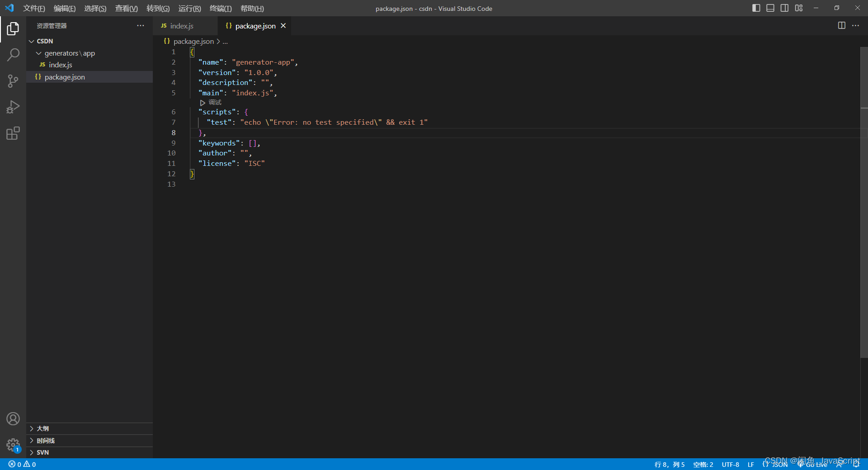868x470 pixels.
Task: Open the 编辑(E) menu
Action: point(65,9)
